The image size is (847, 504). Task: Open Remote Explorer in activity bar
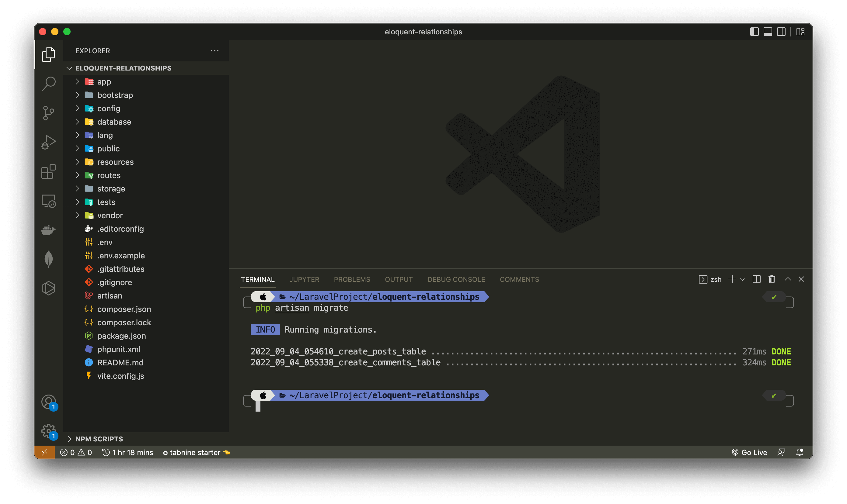(49, 201)
